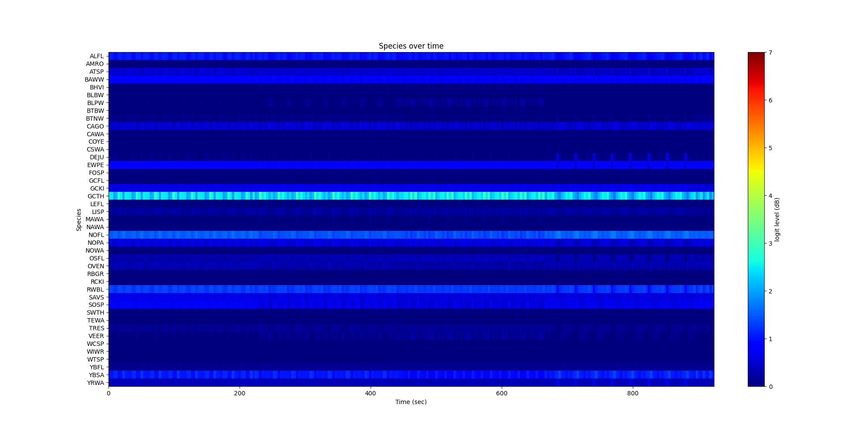Click the "Time (sec)" axis label
Viewport: 868px width, 434px height.
click(x=411, y=402)
